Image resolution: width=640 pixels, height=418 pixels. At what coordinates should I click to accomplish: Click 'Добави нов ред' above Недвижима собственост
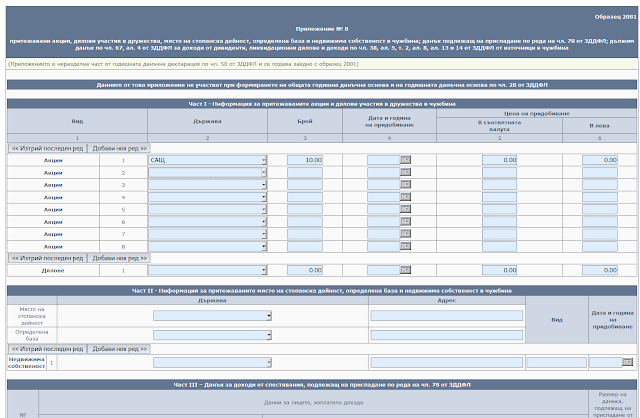pos(119,349)
